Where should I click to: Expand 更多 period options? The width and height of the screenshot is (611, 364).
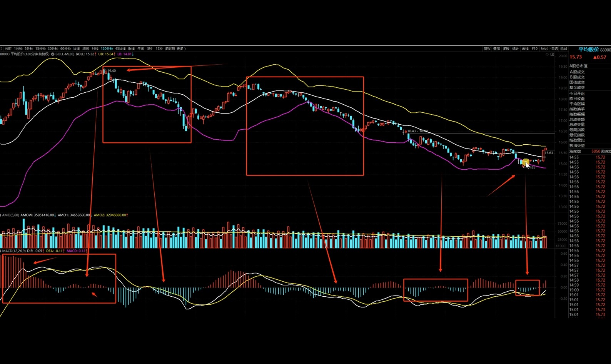click(181, 48)
